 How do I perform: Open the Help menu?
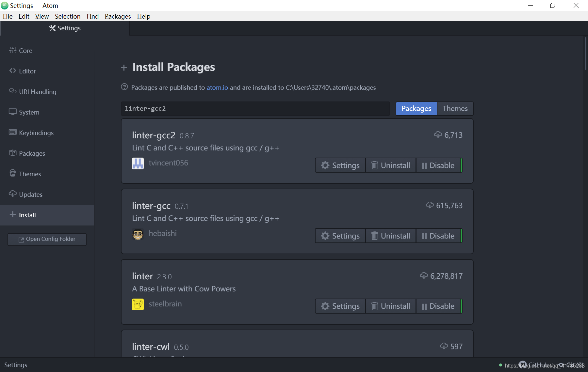(143, 16)
